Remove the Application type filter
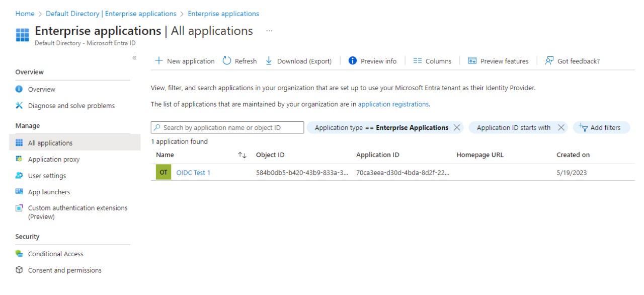 pos(457,128)
